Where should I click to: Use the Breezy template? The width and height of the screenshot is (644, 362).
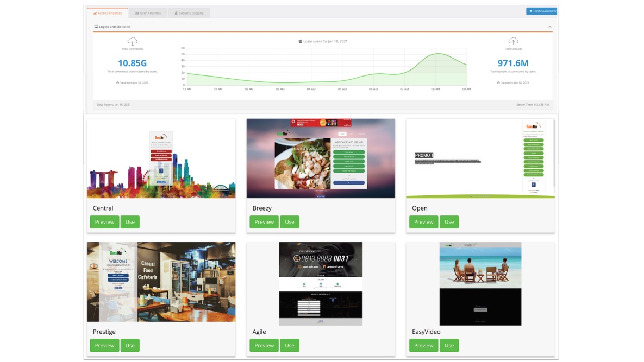(x=290, y=222)
